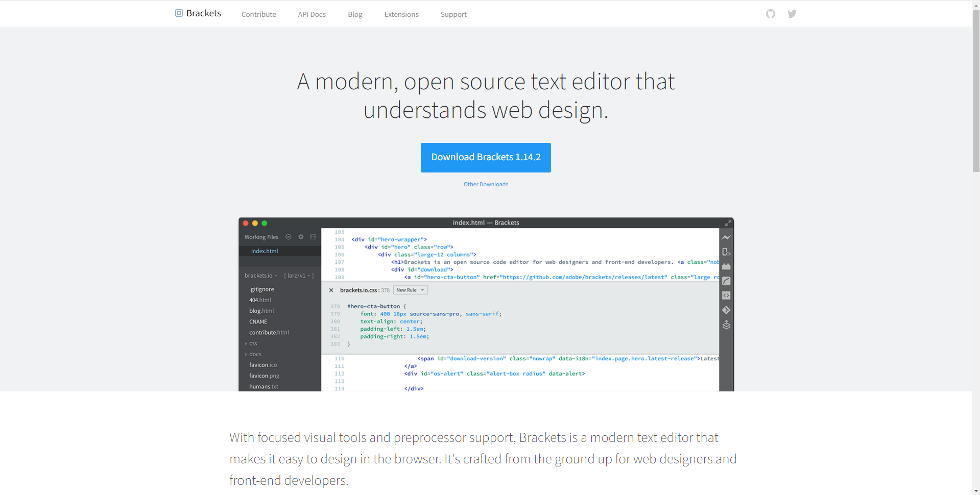This screenshot has height=495, width=980.
Task: Click the index.html — Brackets title text
Action: [x=486, y=223]
